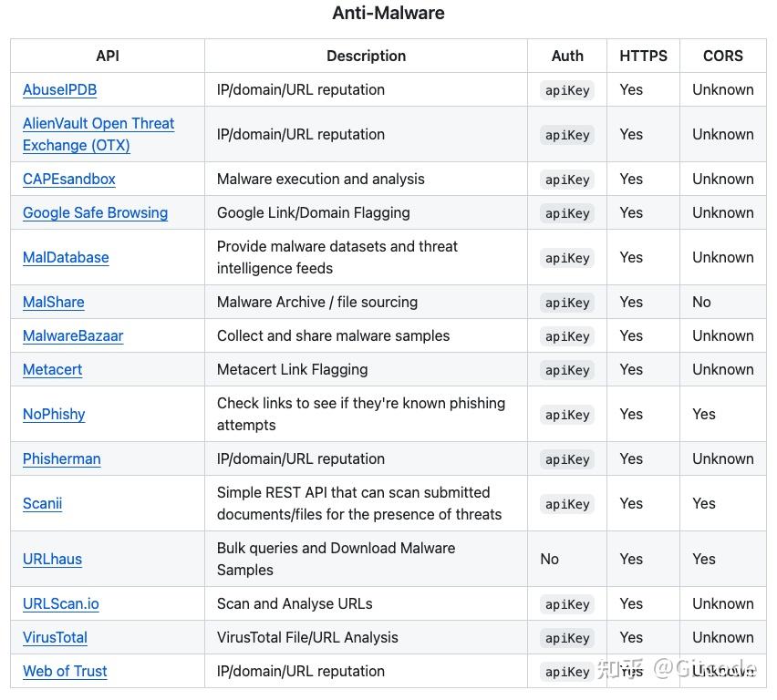Click the Phisherman link

[61, 459]
